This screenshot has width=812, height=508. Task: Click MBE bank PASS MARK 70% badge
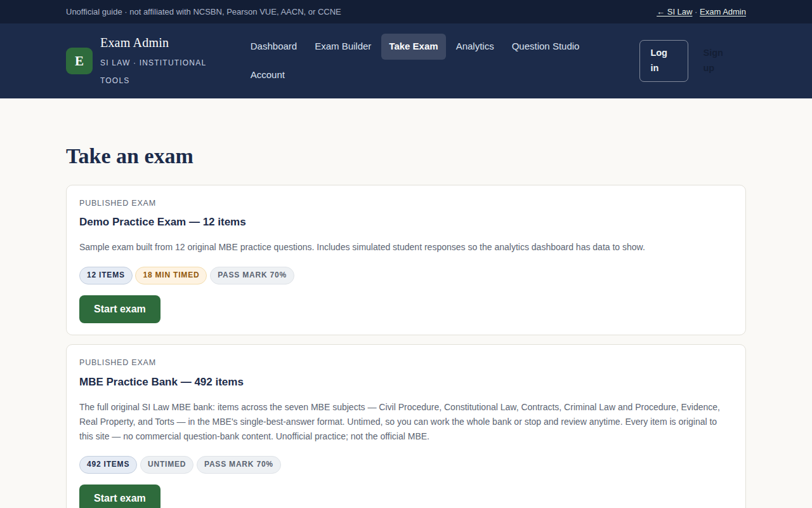pos(239,465)
